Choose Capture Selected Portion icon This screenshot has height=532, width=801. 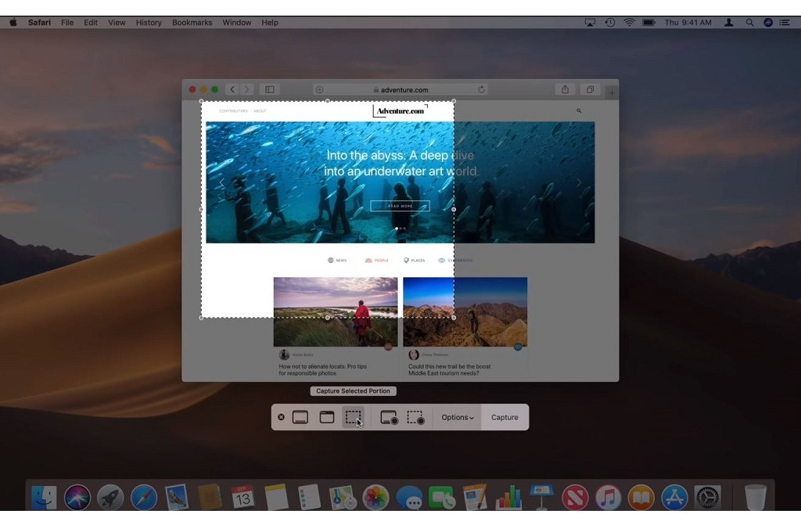353,417
